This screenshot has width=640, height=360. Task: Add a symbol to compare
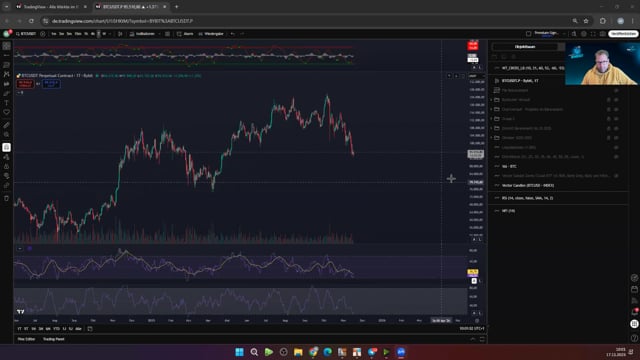[x=42, y=34]
